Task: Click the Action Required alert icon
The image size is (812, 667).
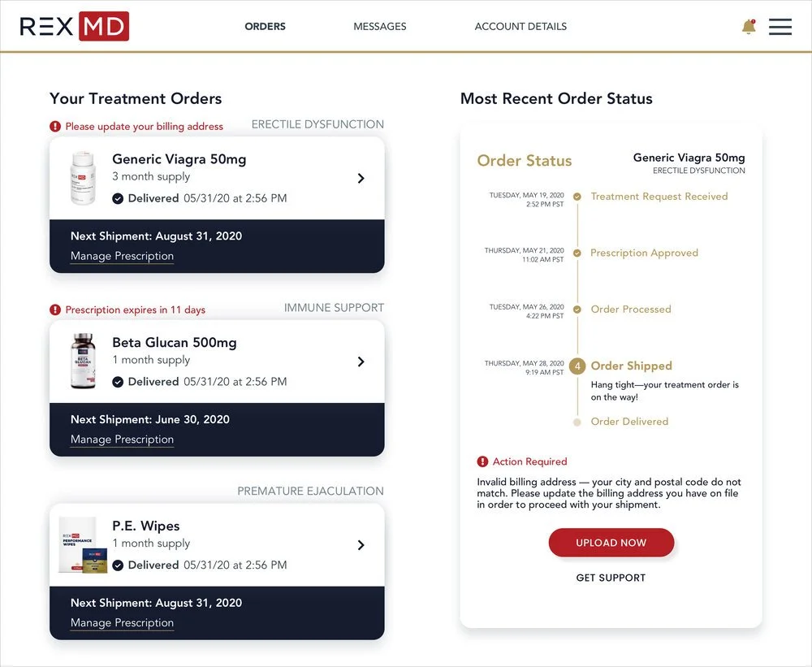Action: [x=482, y=461]
